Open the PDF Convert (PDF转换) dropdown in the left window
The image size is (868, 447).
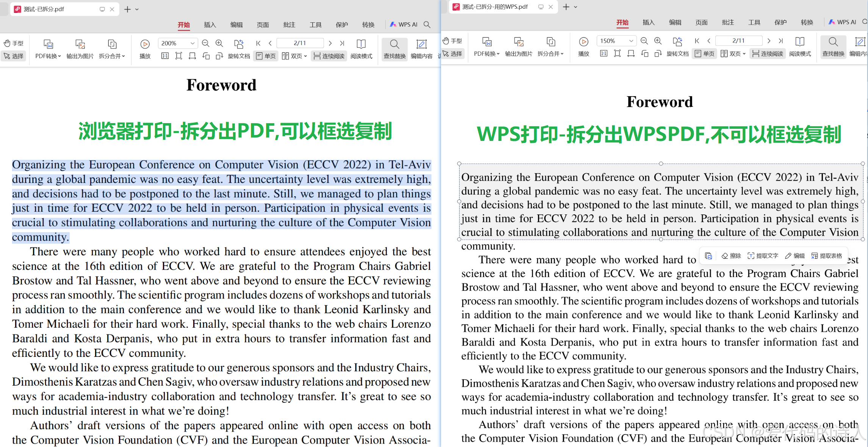click(x=48, y=56)
